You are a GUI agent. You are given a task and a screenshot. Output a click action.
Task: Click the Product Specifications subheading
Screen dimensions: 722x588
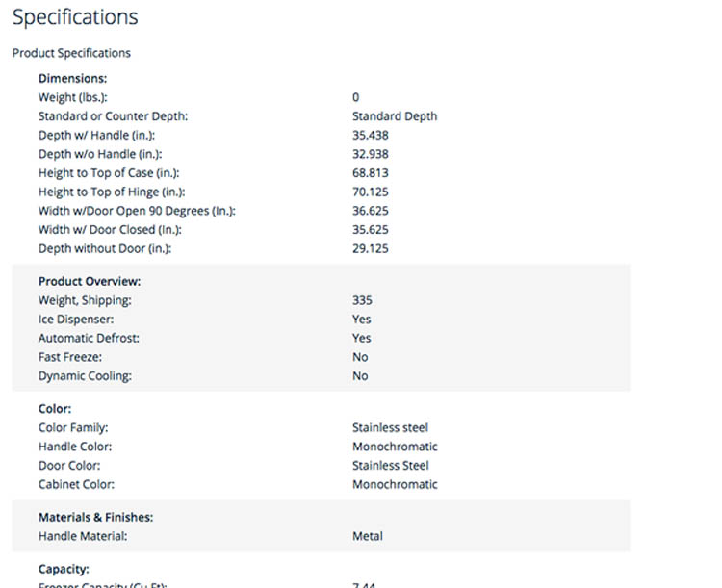pos(71,53)
